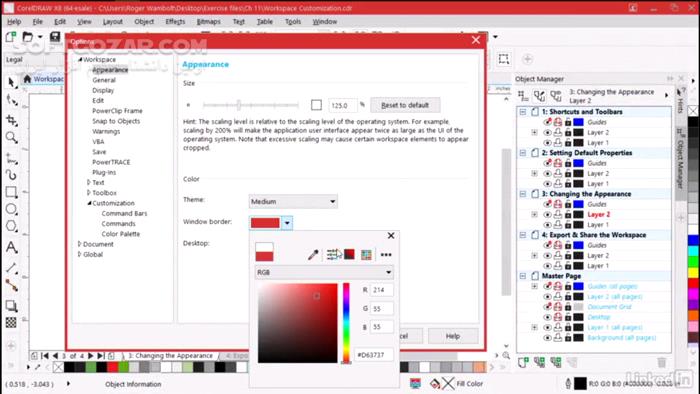Hide Layer 2 under 3: Changing the Appearance
The image size is (700, 394).
coord(547,215)
